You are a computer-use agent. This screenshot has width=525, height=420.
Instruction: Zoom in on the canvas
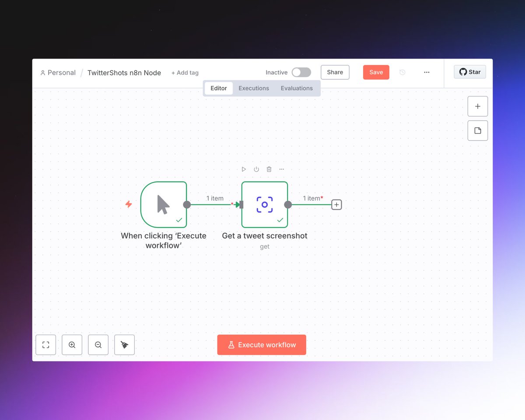click(72, 345)
